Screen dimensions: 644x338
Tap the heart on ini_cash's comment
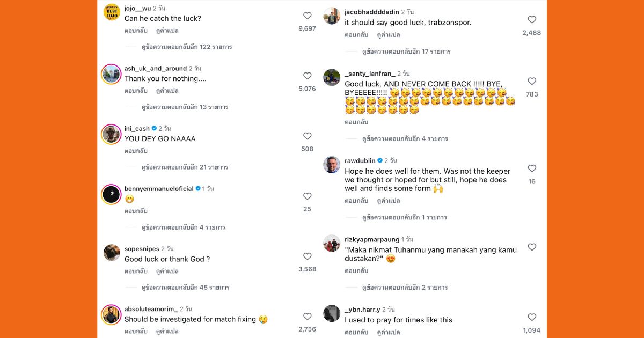pyautogui.click(x=308, y=136)
